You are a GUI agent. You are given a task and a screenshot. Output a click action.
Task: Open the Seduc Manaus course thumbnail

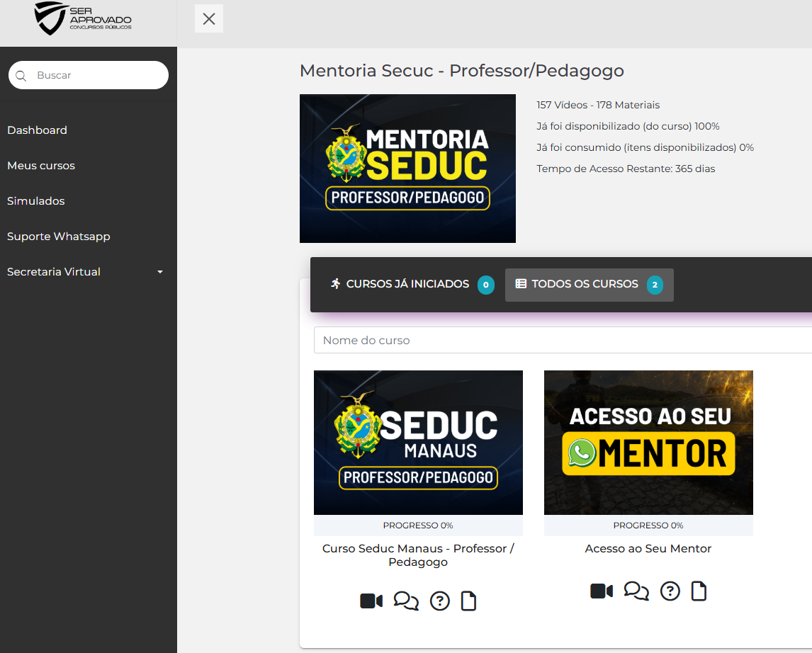[x=418, y=442]
